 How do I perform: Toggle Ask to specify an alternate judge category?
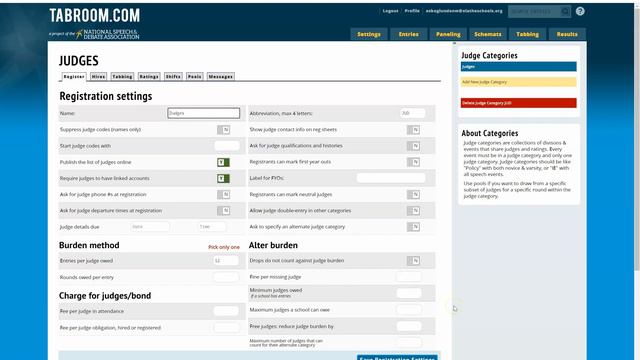[x=413, y=227]
